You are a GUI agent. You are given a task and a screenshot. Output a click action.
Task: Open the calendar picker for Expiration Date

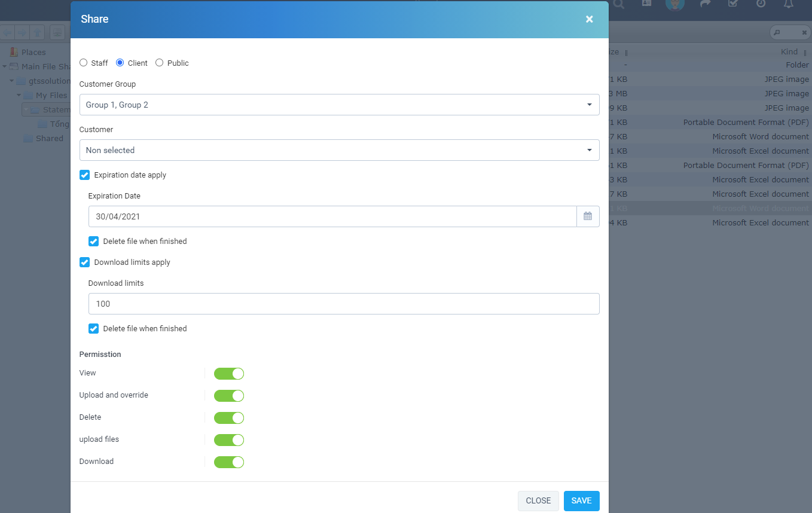[x=588, y=216]
